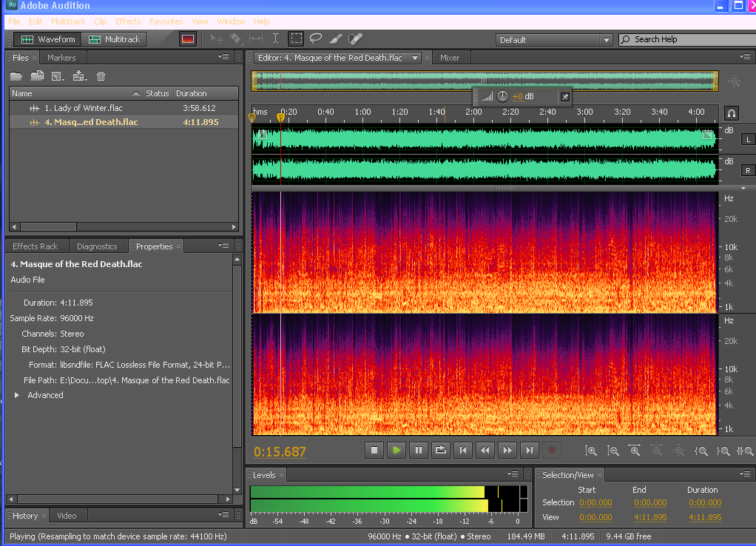Select the Razor tool in toolbar
This screenshot has height=546, width=756.
pos(236,39)
